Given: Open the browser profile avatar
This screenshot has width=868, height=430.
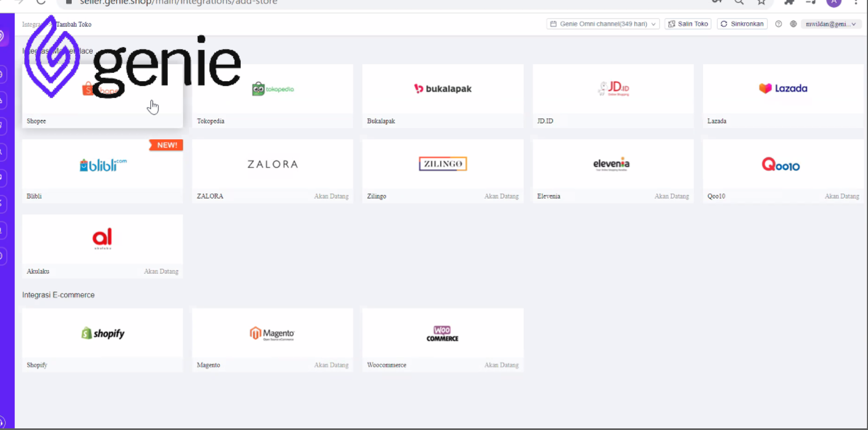Looking at the screenshot, I should (834, 2).
